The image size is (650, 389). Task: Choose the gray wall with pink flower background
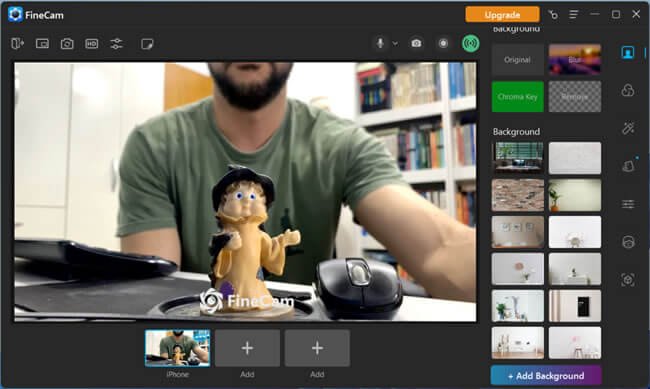pos(517,269)
